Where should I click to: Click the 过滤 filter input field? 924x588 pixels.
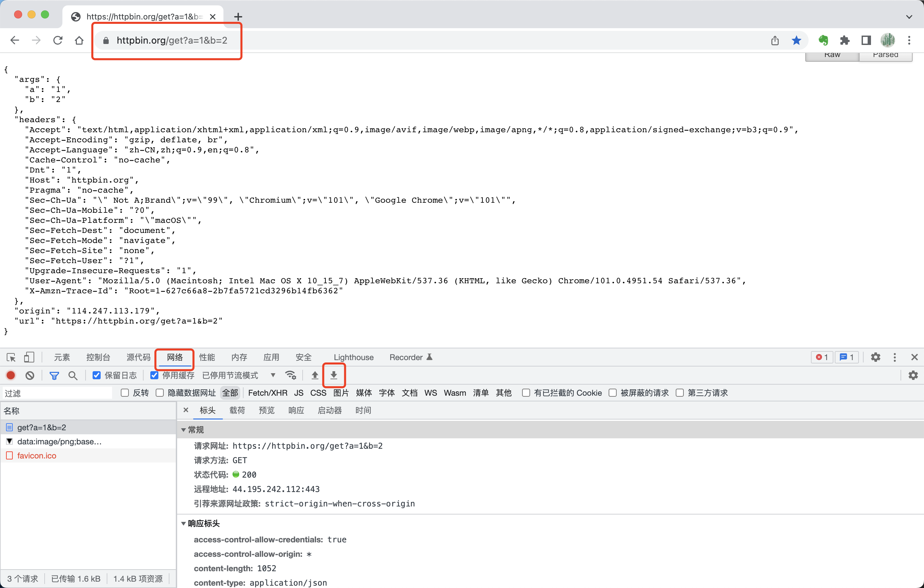(58, 393)
